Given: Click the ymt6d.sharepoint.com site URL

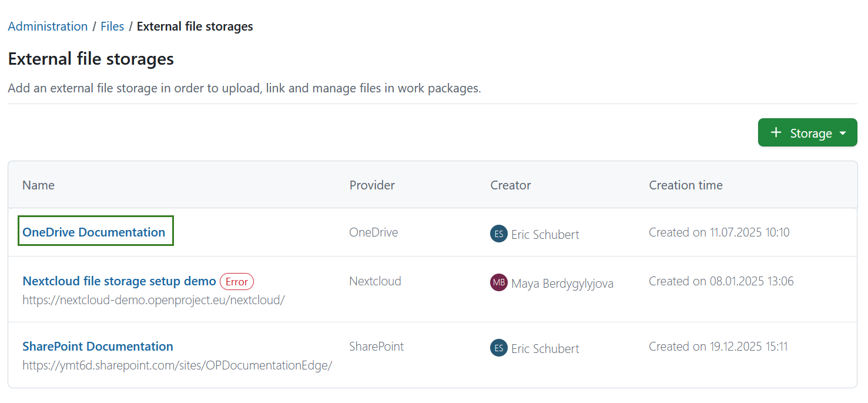Looking at the screenshot, I should [177, 365].
